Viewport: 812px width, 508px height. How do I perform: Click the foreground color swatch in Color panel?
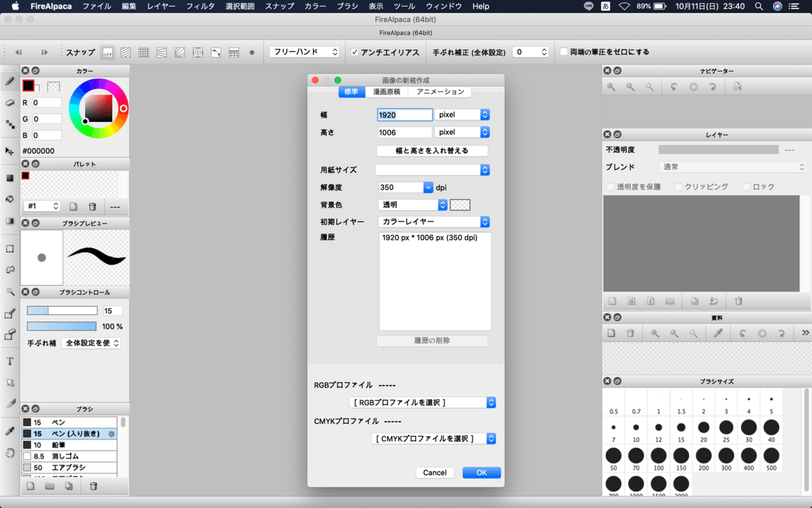pos(28,85)
